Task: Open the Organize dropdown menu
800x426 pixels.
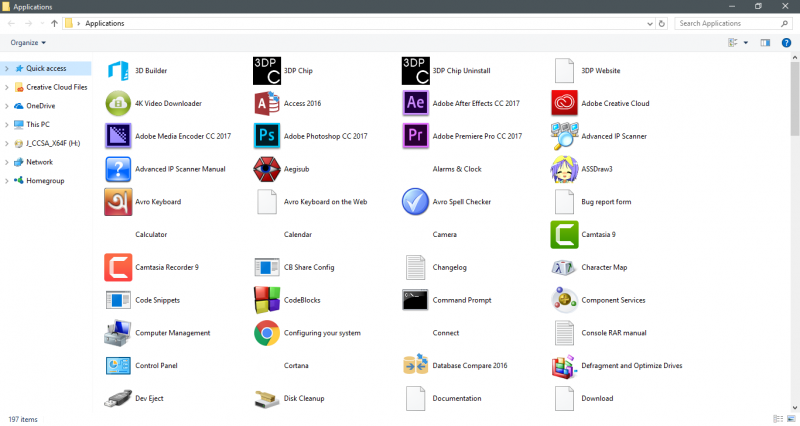Action: click(x=28, y=43)
